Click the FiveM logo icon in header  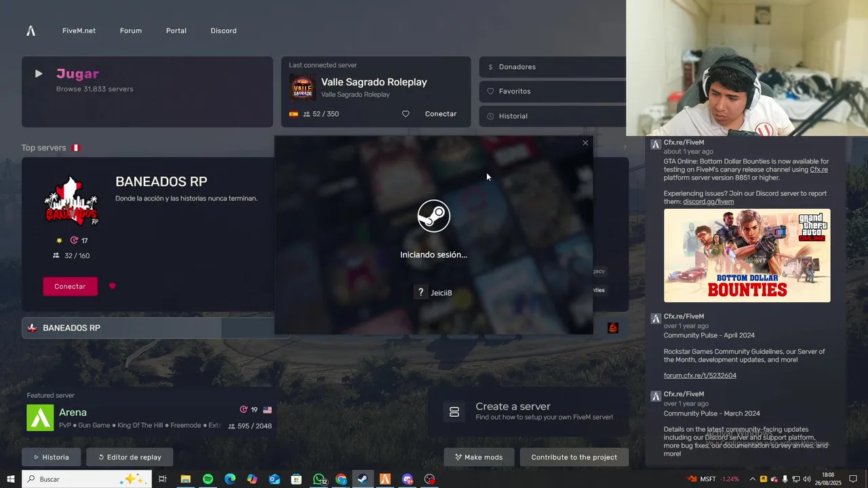click(31, 30)
